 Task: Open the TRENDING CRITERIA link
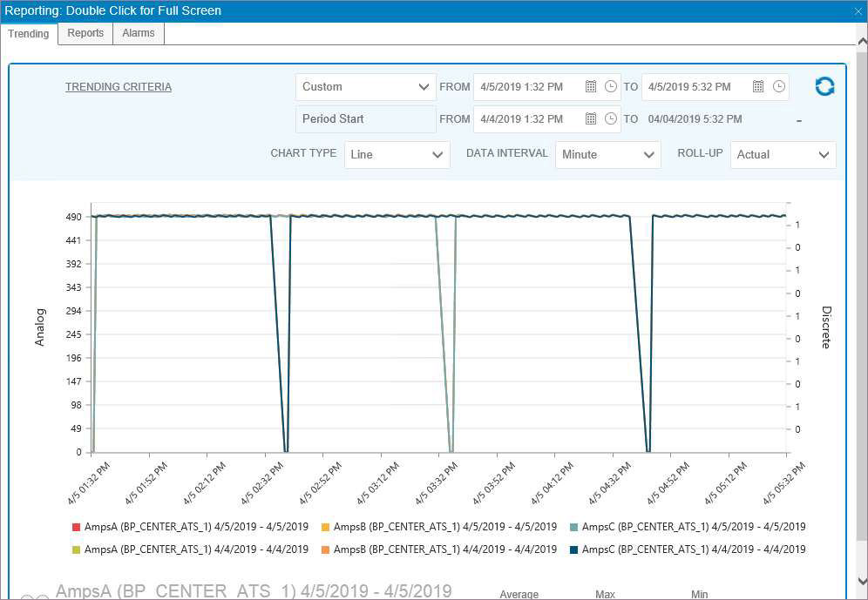pyautogui.click(x=119, y=87)
